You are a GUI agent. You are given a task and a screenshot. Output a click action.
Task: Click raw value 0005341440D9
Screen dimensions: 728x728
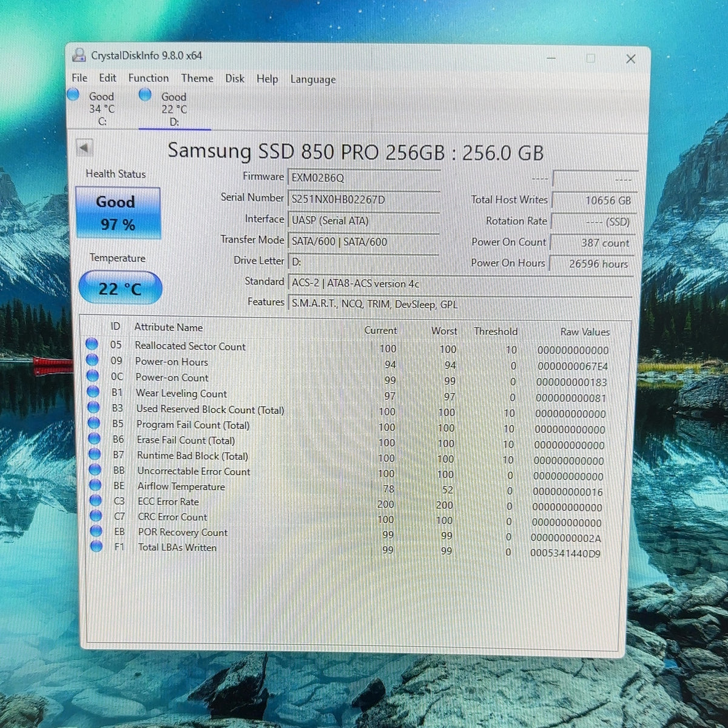point(565,553)
